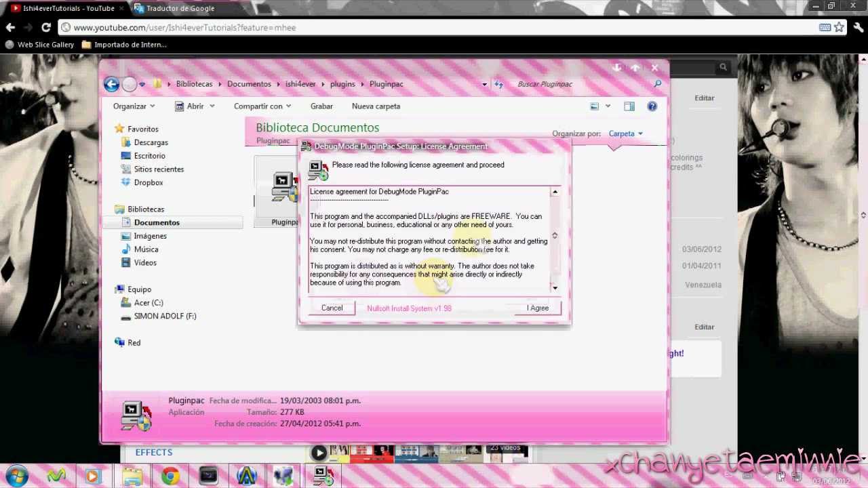
Task: Change the view with the views icon
Action: (x=595, y=106)
